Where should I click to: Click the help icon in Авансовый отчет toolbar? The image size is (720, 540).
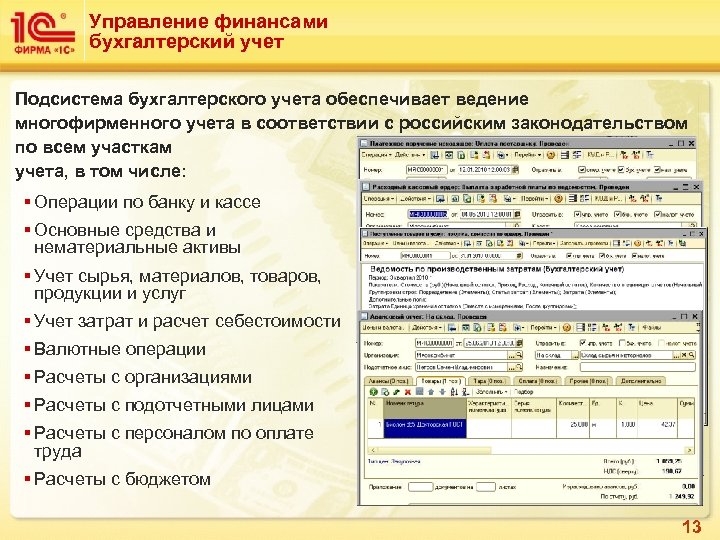point(567,327)
